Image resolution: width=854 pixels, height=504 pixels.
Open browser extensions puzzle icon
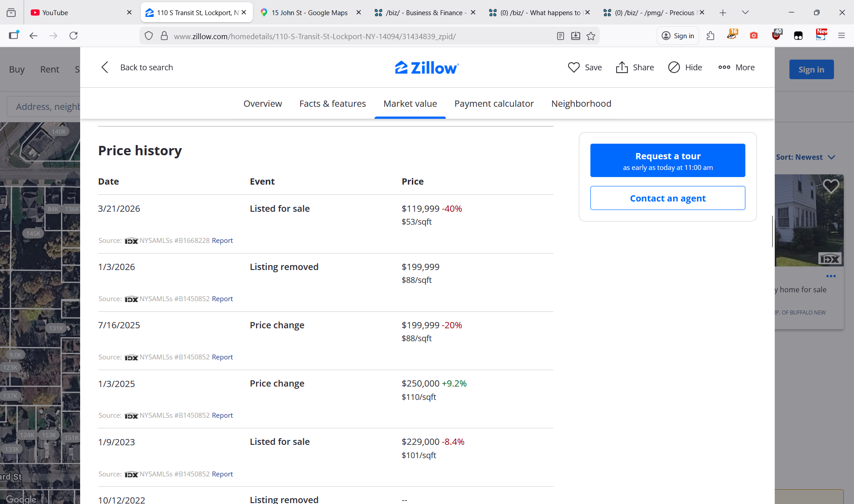point(711,36)
